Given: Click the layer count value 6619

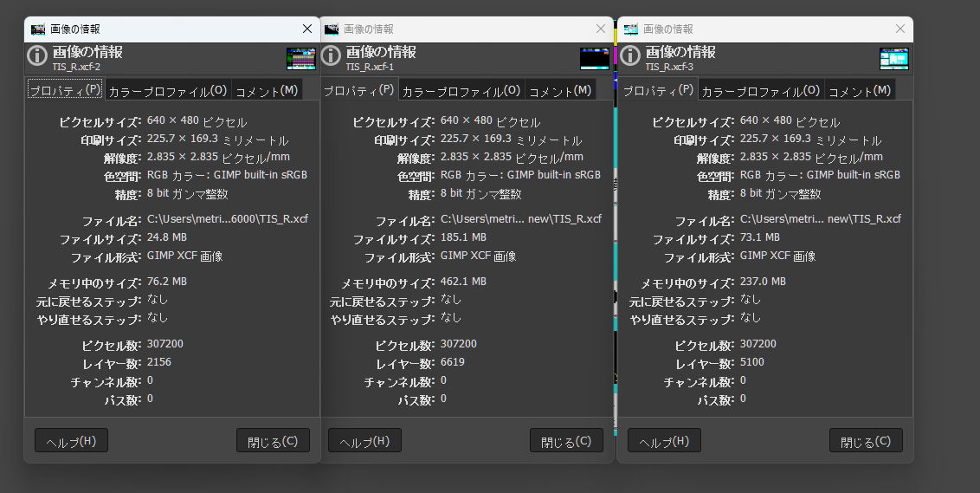Looking at the screenshot, I should click(x=453, y=362).
